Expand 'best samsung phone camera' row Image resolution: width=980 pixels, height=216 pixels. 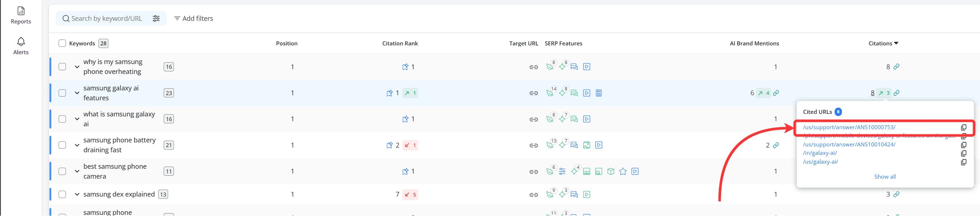(77, 171)
